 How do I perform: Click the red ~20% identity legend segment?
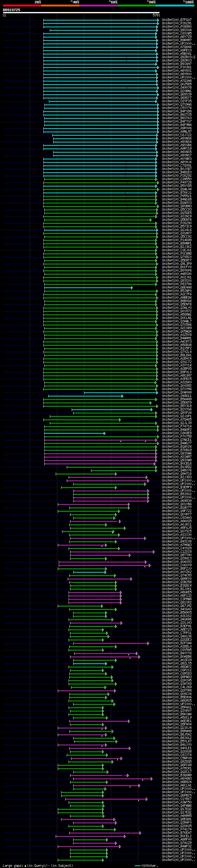pos(22,6)
